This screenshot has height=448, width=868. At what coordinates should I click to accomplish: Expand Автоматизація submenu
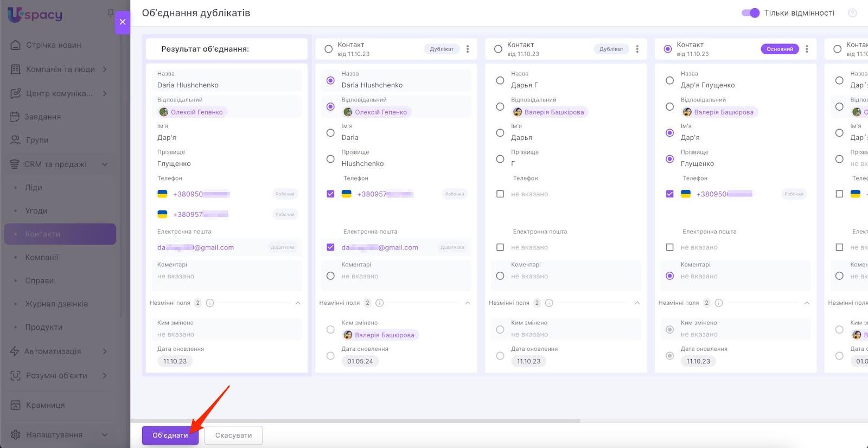[105, 351]
